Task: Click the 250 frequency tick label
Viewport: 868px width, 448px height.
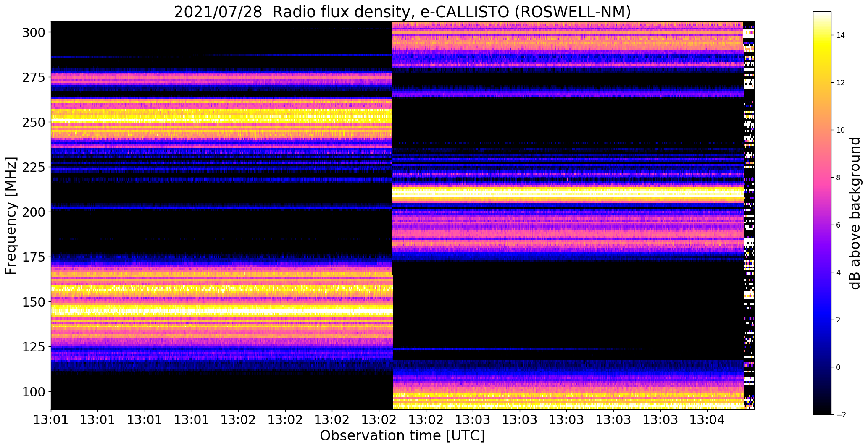Action: tap(34, 122)
